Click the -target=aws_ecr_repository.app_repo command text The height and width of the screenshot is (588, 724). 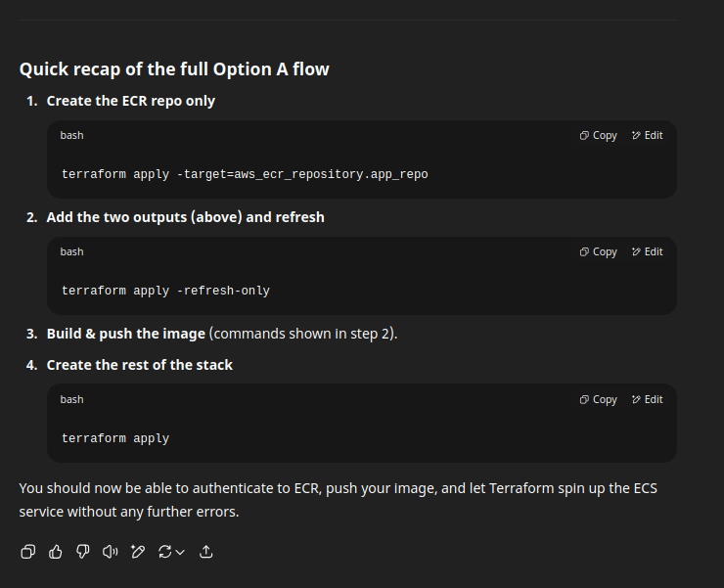(302, 174)
